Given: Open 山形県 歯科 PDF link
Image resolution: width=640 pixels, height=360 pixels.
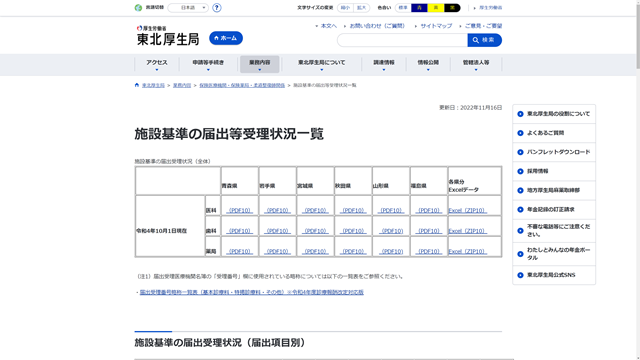Looking at the screenshot, I should (x=391, y=231).
